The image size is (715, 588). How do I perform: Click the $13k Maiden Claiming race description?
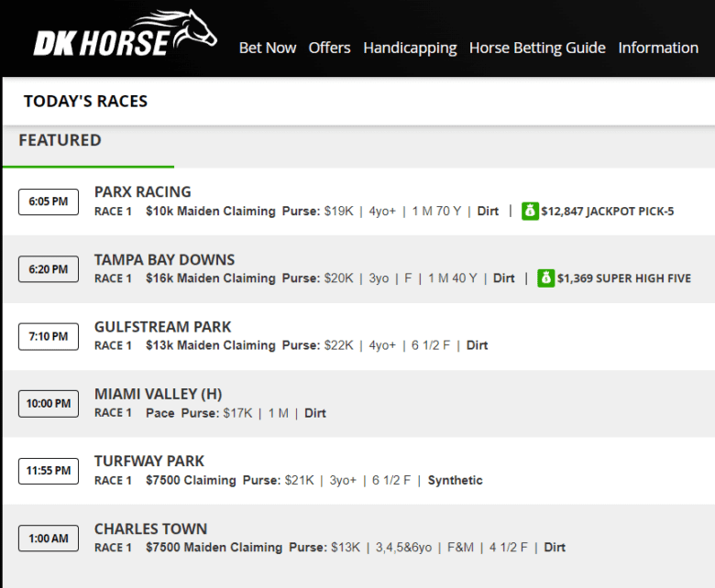(x=211, y=345)
